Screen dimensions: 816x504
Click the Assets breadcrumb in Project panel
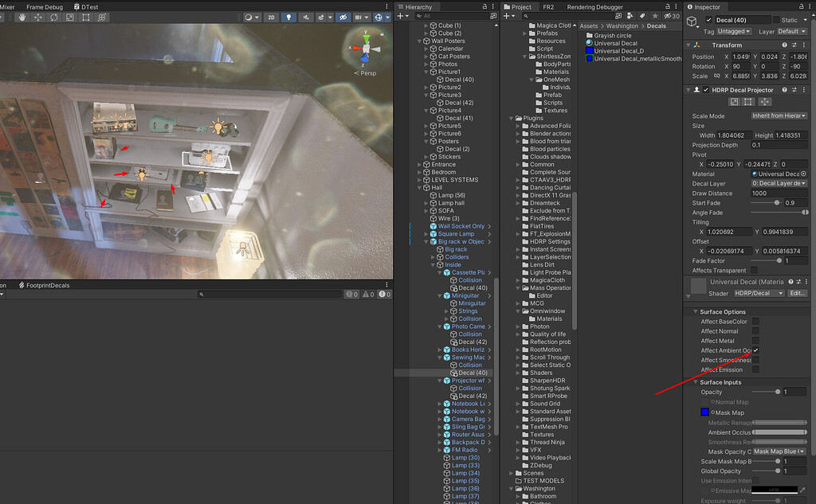589,25
